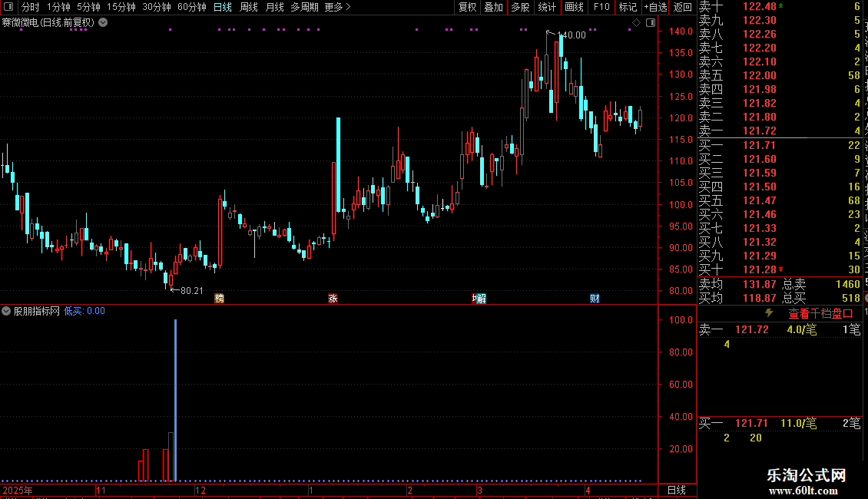Select the 卖六 122.10 row

coord(780,62)
